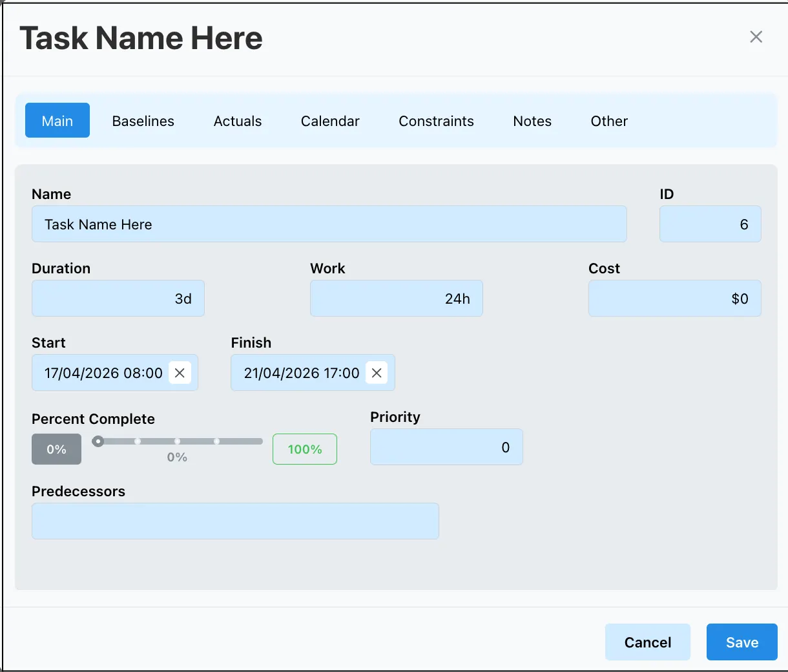This screenshot has width=788, height=672.
Task: Open the Actuals tab
Action: tap(238, 121)
